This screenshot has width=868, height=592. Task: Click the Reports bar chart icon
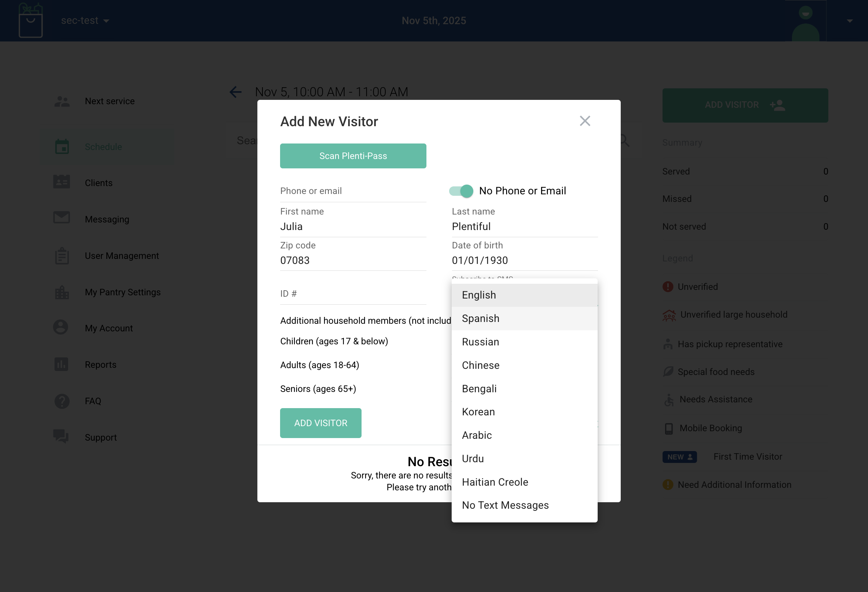click(61, 364)
